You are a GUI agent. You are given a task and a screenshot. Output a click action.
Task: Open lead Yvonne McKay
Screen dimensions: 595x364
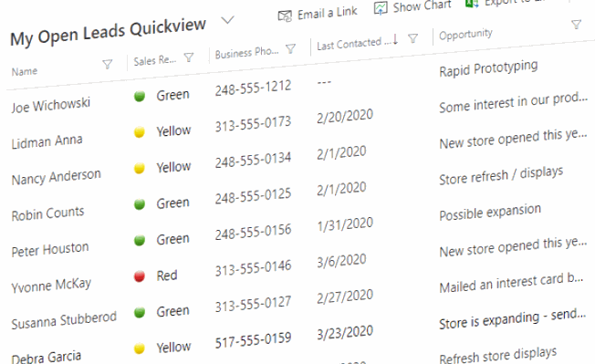click(51, 286)
